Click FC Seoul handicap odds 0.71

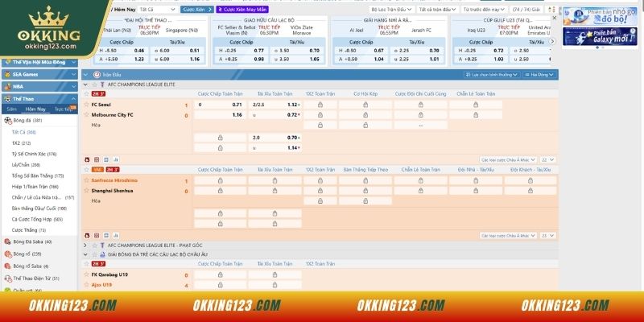click(237, 105)
